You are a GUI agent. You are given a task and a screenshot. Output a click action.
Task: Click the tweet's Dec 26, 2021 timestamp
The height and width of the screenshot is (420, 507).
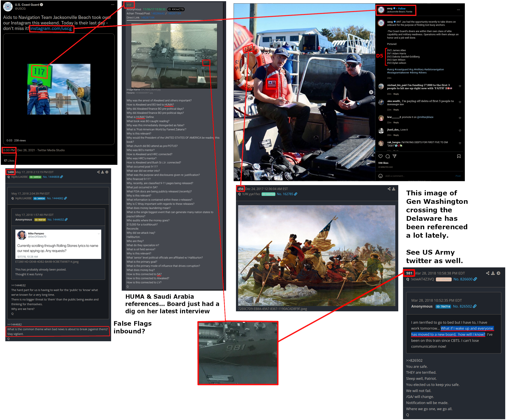point(26,150)
